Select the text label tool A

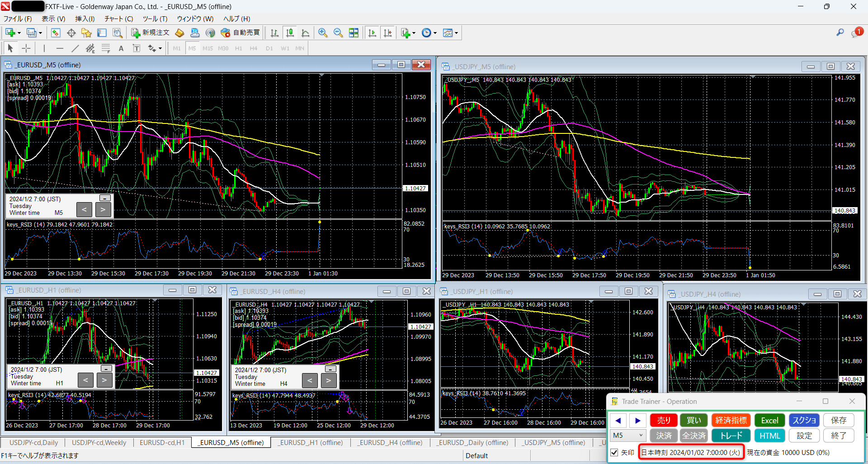(x=121, y=48)
